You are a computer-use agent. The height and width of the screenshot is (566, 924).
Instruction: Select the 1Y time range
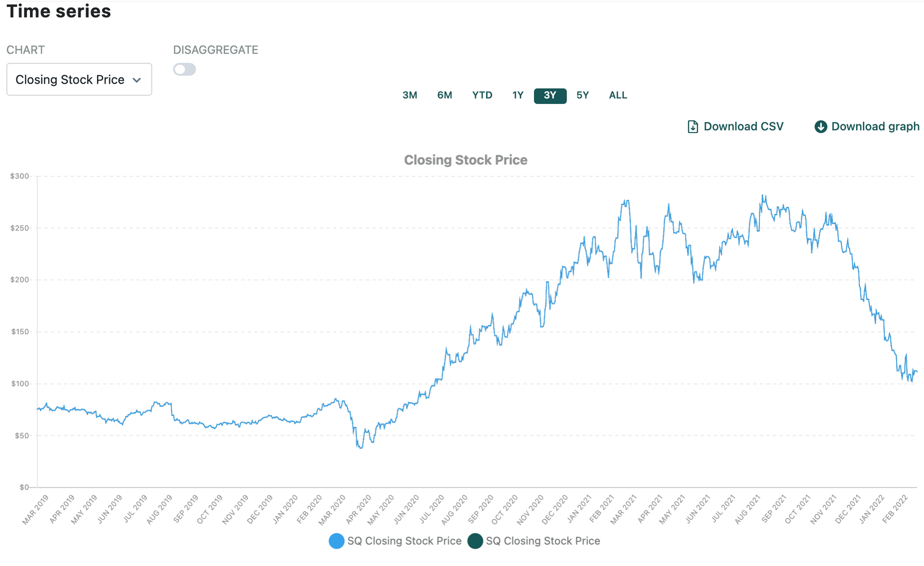click(x=517, y=95)
